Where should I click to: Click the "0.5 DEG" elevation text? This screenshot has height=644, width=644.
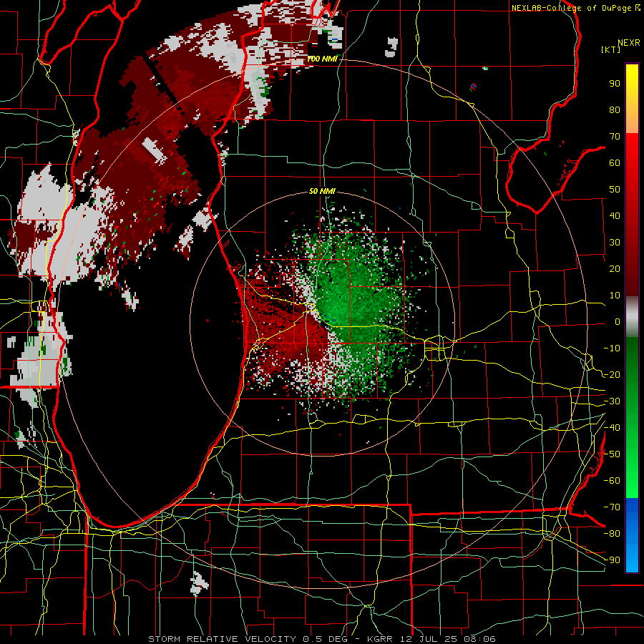click(x=326, y=639)
